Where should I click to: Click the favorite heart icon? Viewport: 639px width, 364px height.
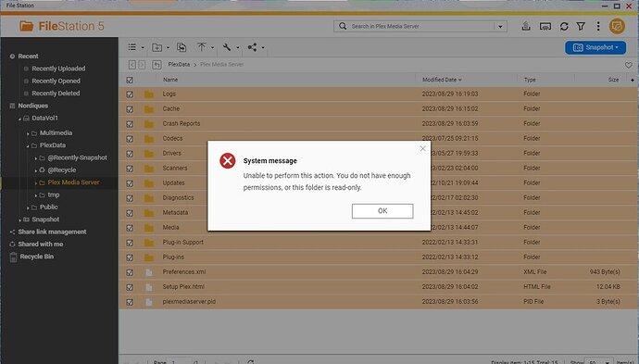[629, 65]
